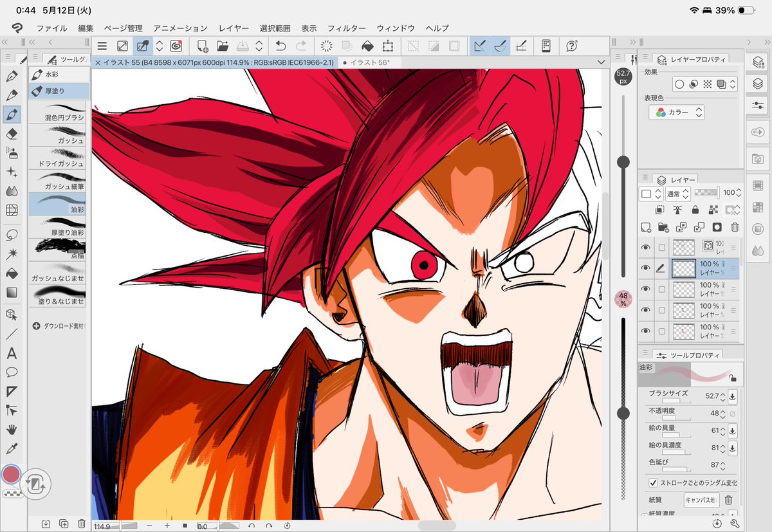Expand the canvas tab list chevron
This screenshot has width=772, height=532.
coord(600,62)
